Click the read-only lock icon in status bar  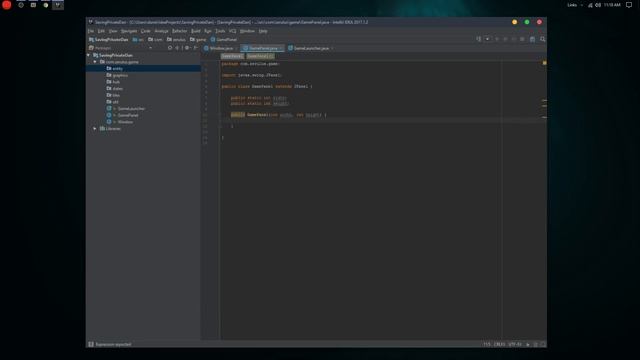click(528, 344)
